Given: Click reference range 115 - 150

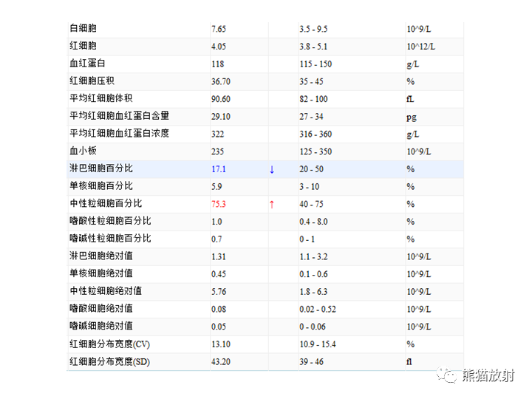Looking at the screenshot, I should [316, 64].
